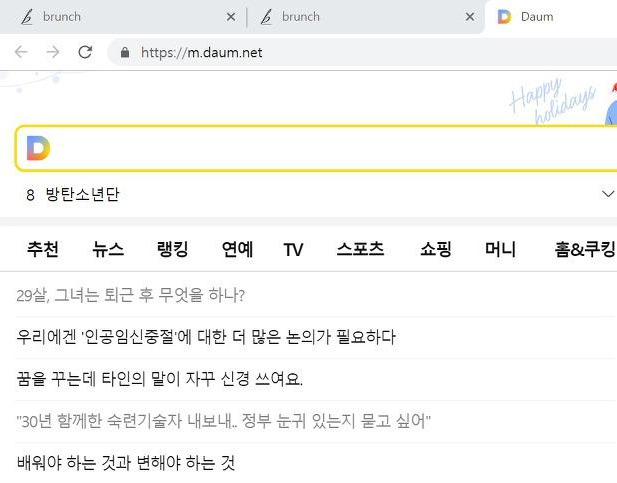Switch to the first brunch tab

coord(123,17)
